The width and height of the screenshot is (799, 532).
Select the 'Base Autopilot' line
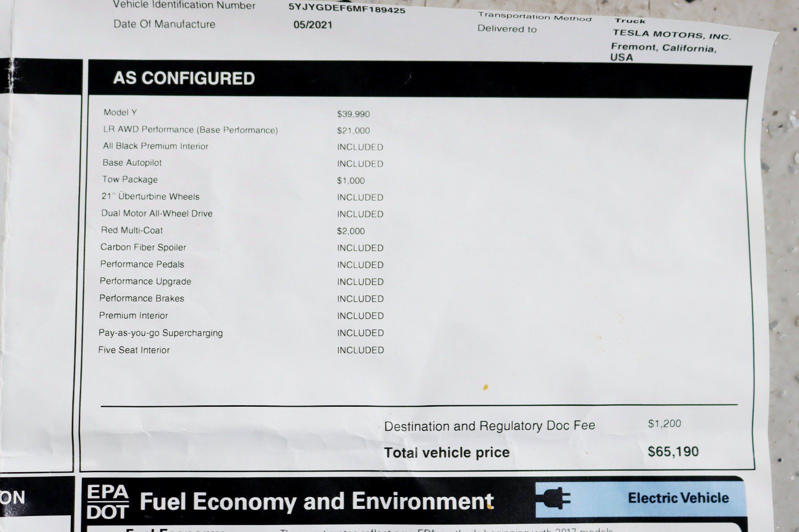click(132, 163)
